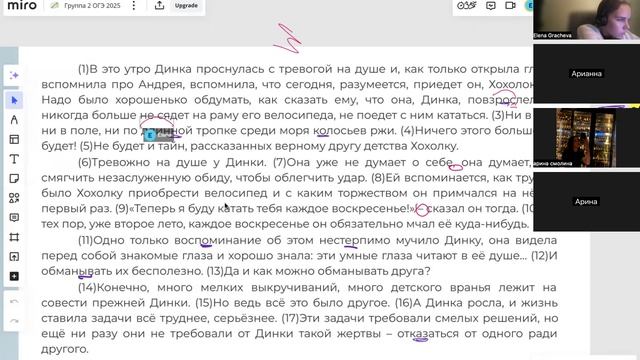
Task: Click the sentence '(13)Да и как можно обманывать друга?'
Action: coord(318,271)
